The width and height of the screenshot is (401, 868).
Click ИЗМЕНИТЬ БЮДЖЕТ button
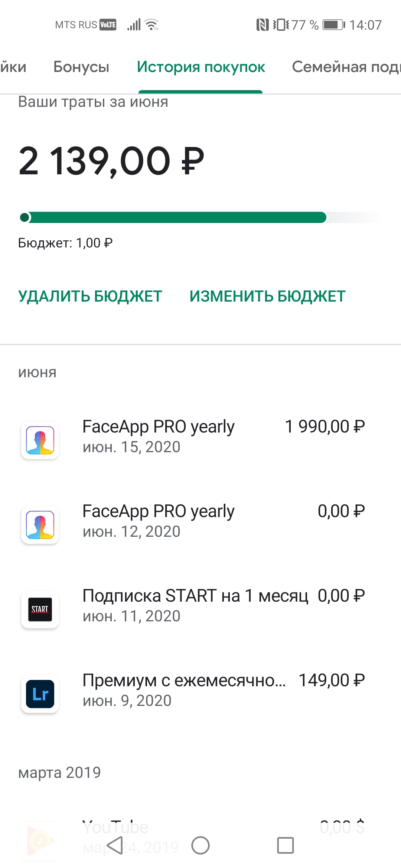point(267,296)
